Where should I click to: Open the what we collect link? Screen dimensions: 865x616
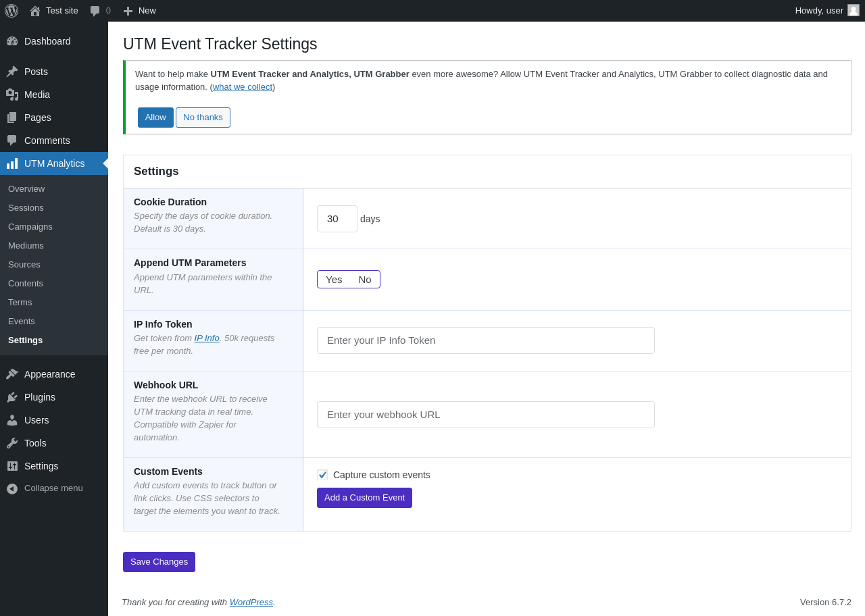(243, 87)
